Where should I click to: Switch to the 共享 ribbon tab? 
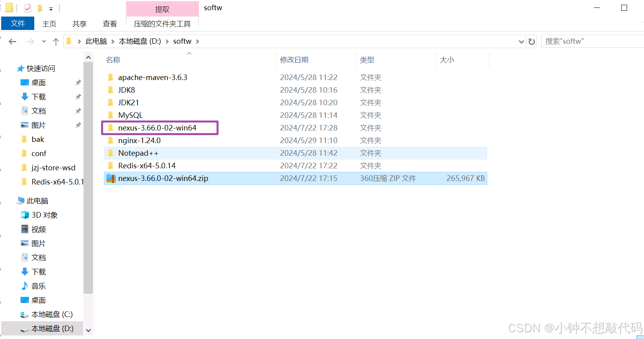tap(79, 24)
